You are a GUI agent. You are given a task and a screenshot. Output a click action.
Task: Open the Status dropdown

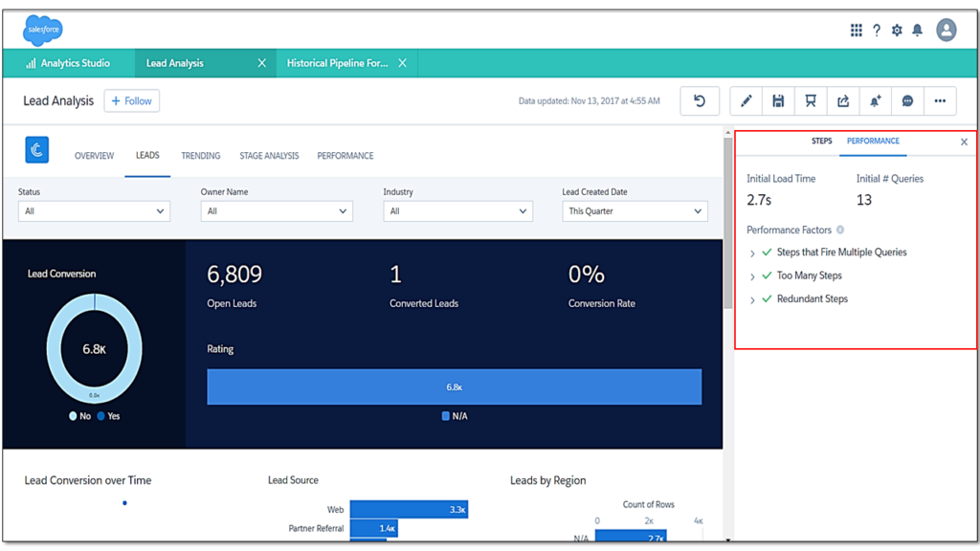point(94,211)
